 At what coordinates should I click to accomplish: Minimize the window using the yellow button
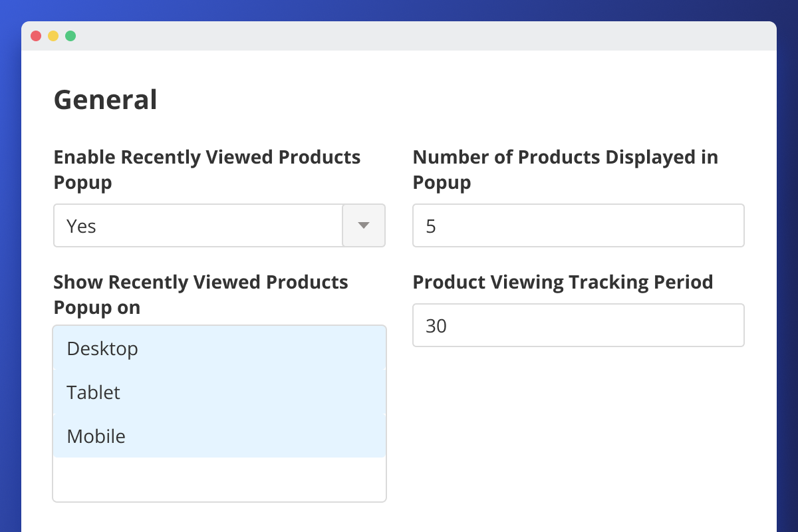pos(53,36)
